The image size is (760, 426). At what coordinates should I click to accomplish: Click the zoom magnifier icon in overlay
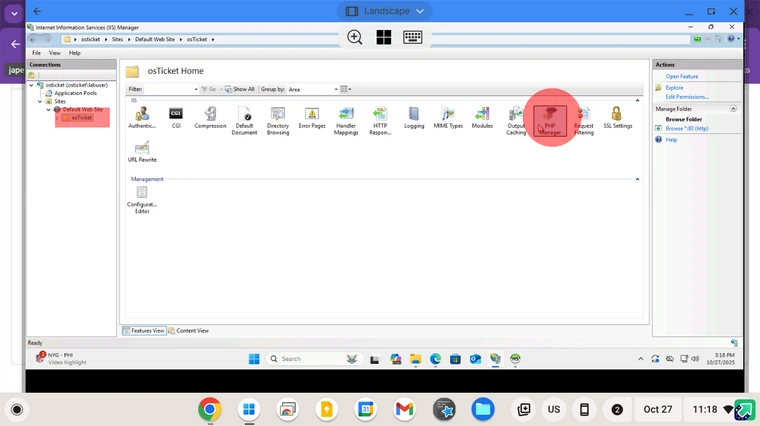pos(355,37)
